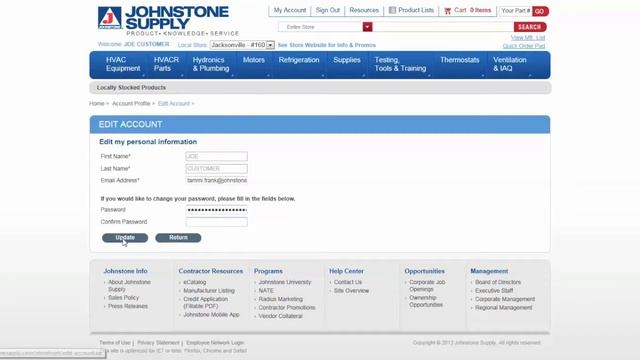Open Vendor Collateral link
The image size is (640, 360).
pyautogui.click(x=280, y=316)
